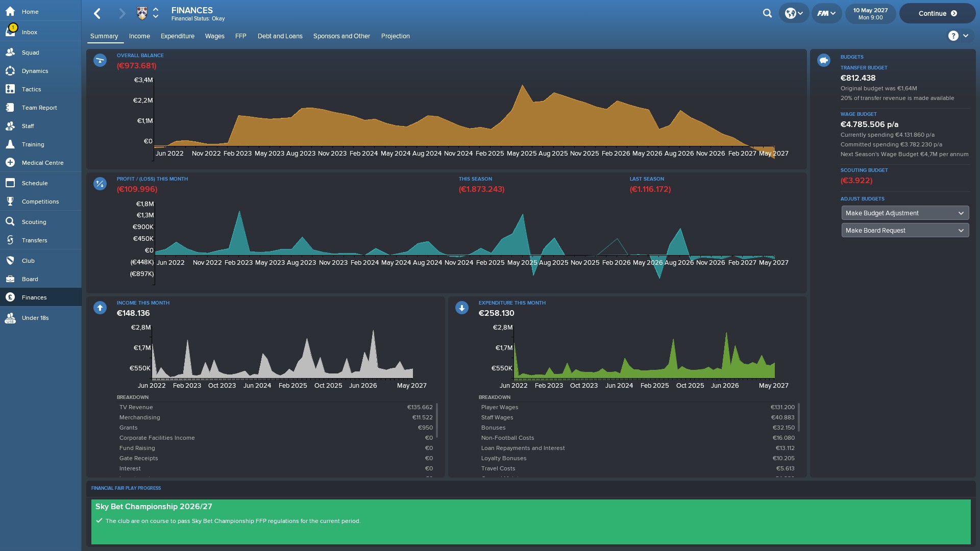
Task: Open the FM menu dropdown
Action: click(826, 13)
